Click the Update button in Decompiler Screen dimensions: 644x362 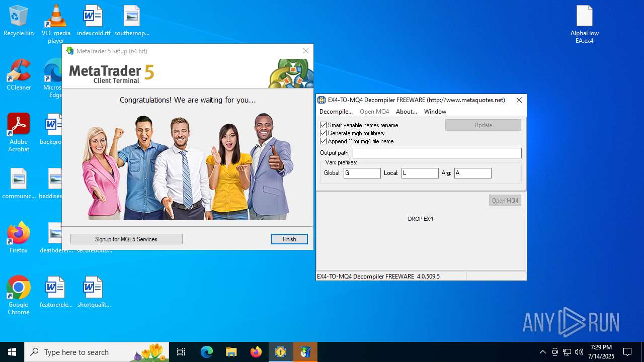click(483, 125)
